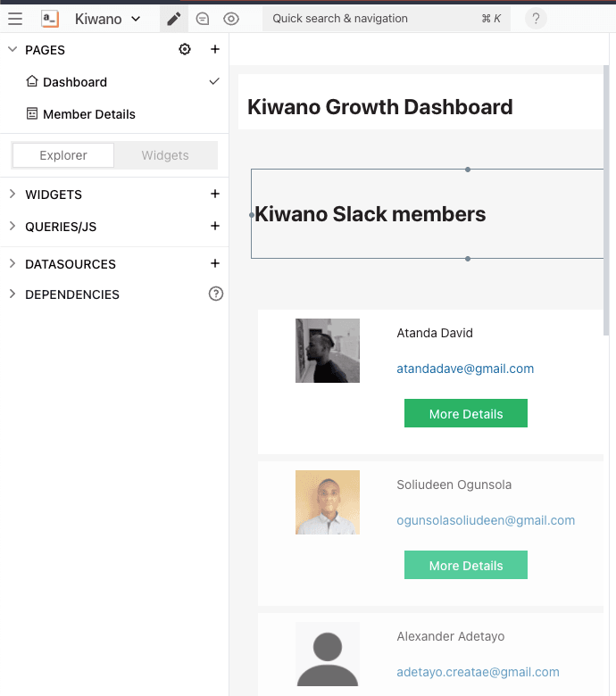
Task: Add a new datasource with plus icon
Action: point(214,264)
